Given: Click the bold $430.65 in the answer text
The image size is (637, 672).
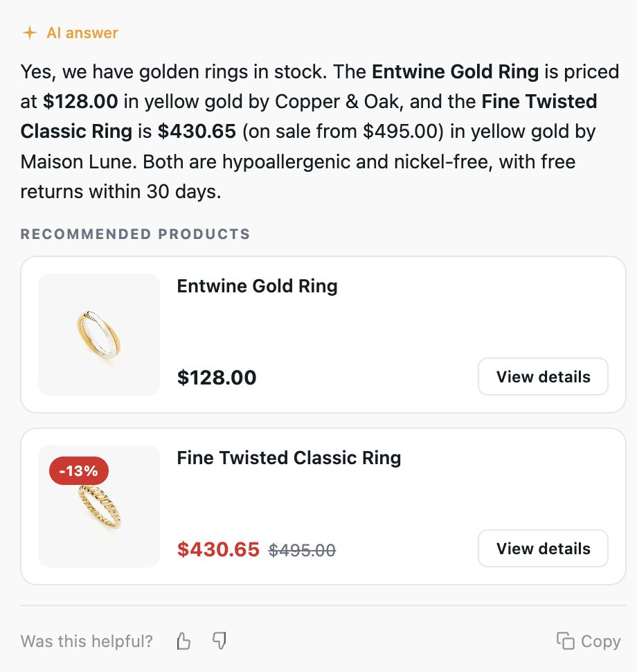Looking at the screenshot, I should click(197, 131).
